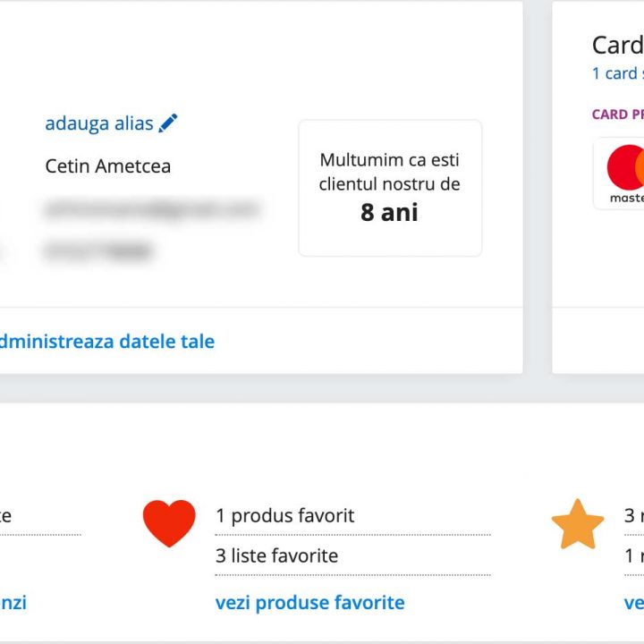
Task: Click the blurred email address
Action: [x=150, y=210]
